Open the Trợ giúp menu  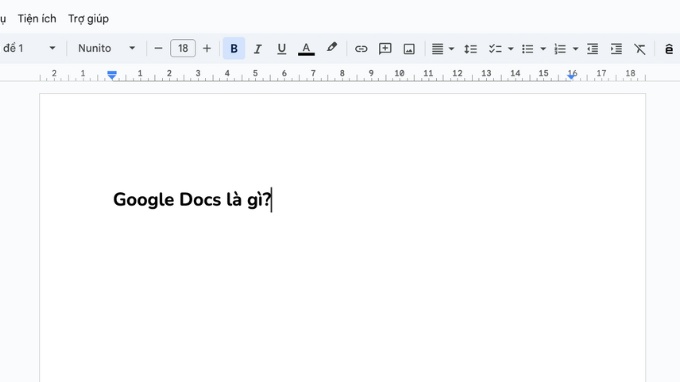click(x=88, y=19)
